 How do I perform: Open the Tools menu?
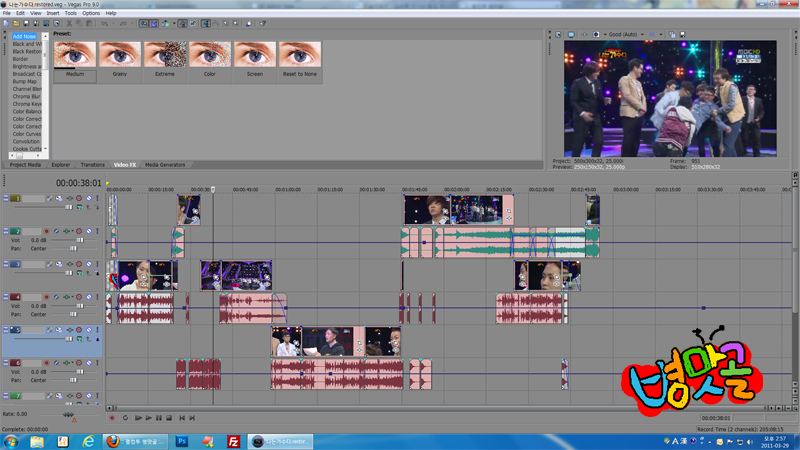click(70, 13)
